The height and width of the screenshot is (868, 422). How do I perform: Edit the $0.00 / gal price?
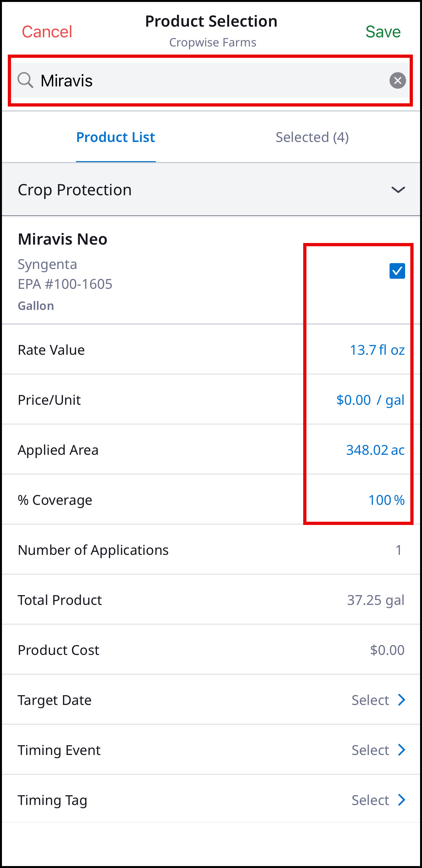click(370, 400)
